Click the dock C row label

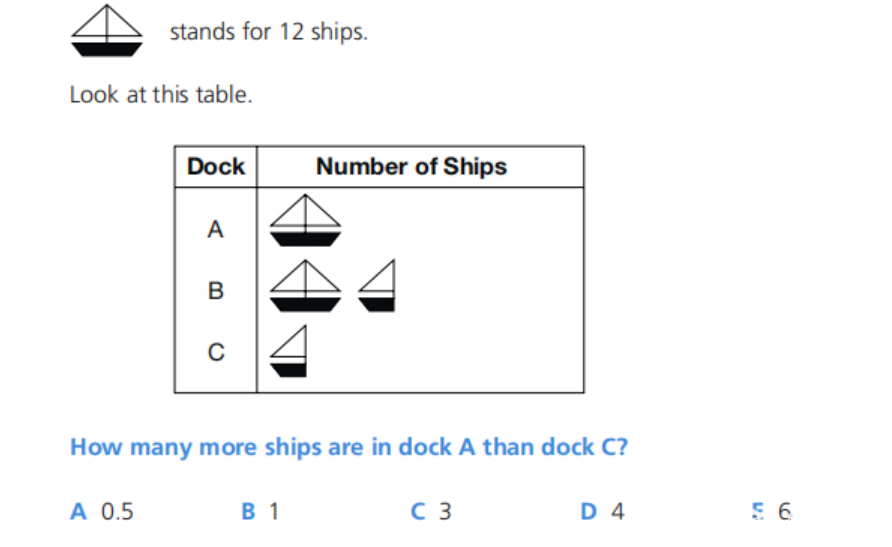click(x=216, y=352)
